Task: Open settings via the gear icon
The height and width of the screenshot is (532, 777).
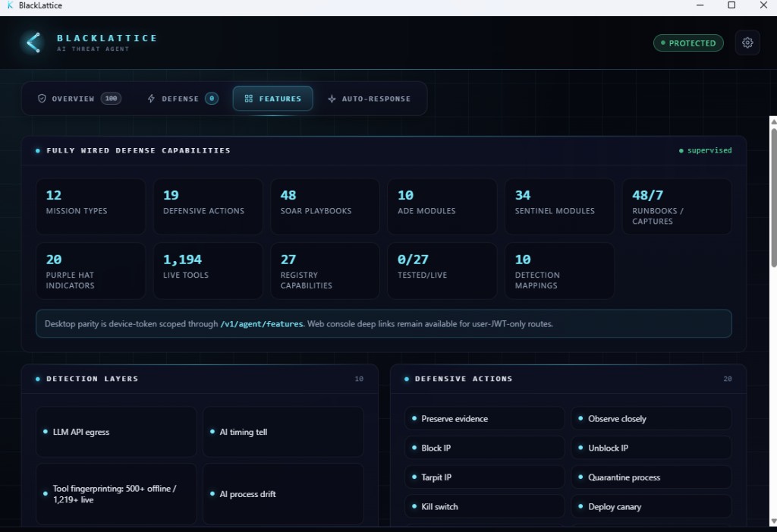Action: [747, 42]
